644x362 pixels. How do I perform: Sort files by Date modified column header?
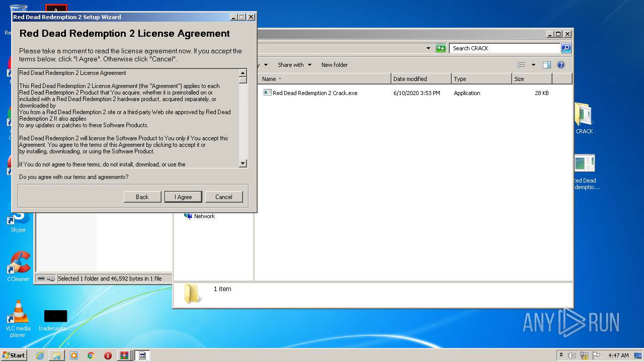[421, 79]
